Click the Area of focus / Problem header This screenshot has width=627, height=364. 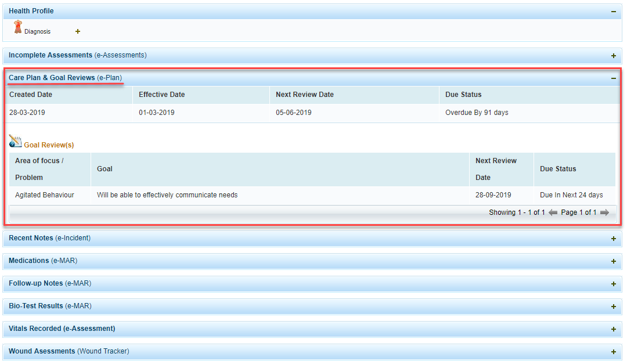tap(39, 169)
